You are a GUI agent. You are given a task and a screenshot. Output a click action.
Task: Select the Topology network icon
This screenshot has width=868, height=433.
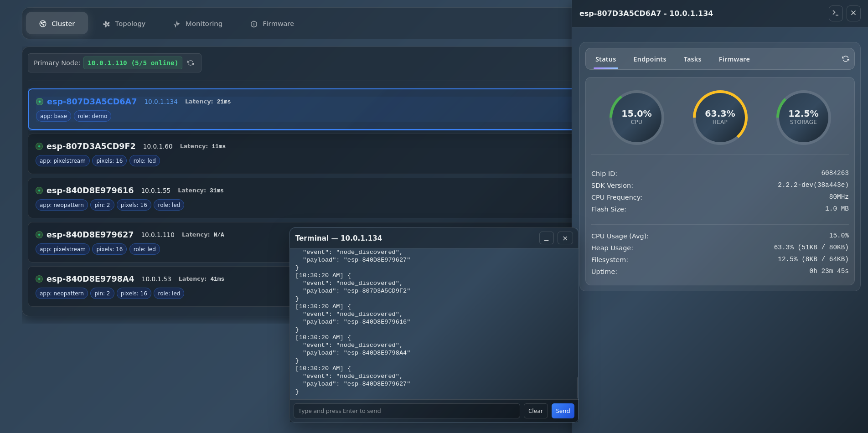[106, 23]
